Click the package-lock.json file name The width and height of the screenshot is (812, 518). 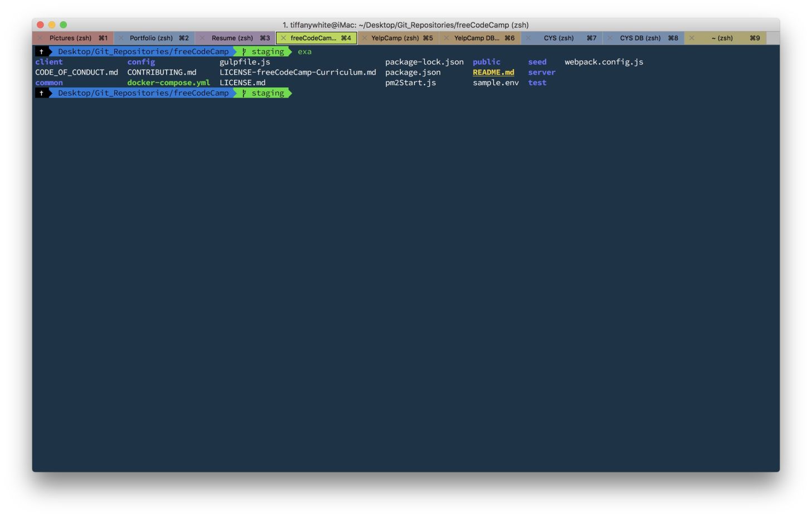click(x=424, y=62)
